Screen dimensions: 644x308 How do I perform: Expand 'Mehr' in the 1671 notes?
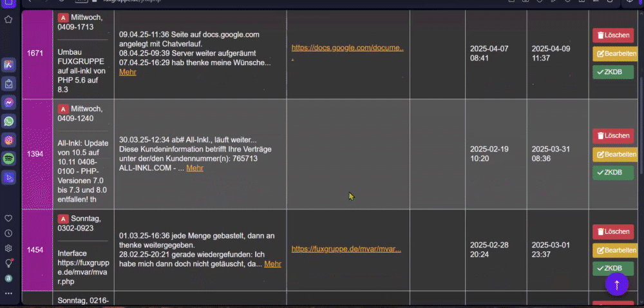click(128, 72)
